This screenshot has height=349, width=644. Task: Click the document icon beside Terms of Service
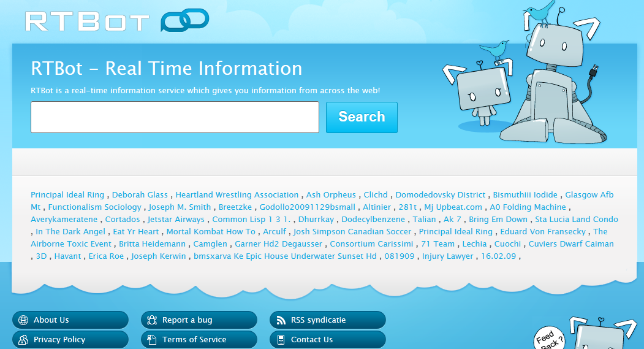coord(152,340)
